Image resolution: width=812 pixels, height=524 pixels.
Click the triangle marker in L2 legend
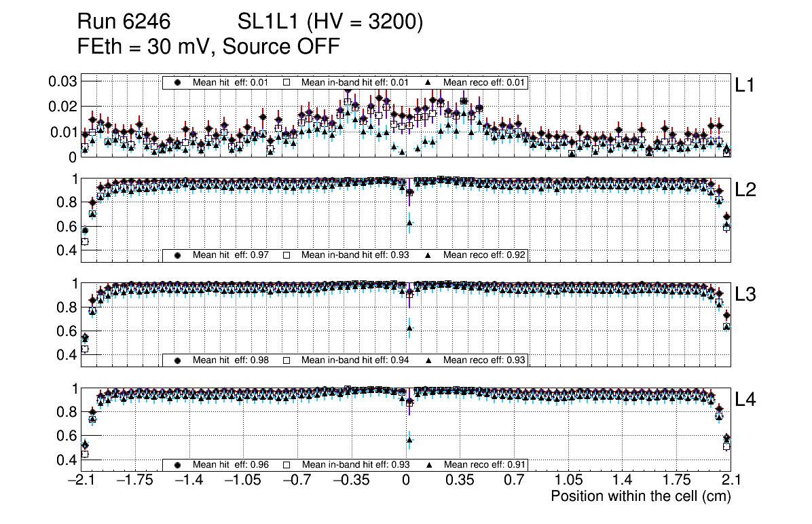429,255
